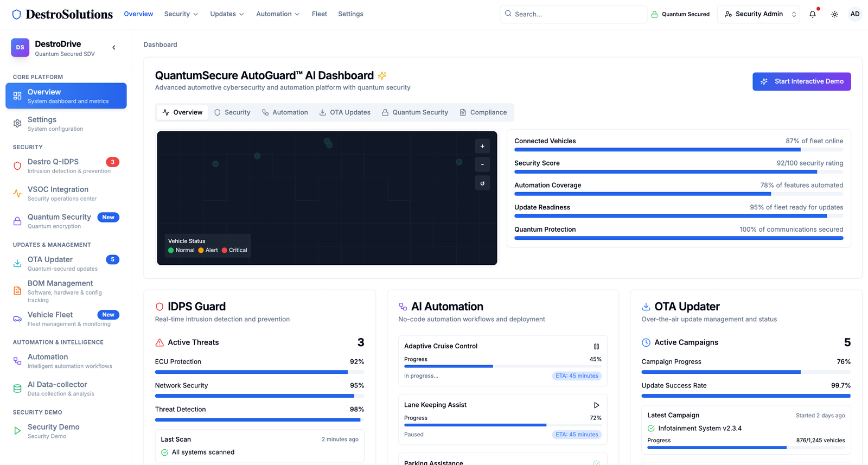
Task: Switch to the Quantum Security tab
Action: tap(415, 112)
